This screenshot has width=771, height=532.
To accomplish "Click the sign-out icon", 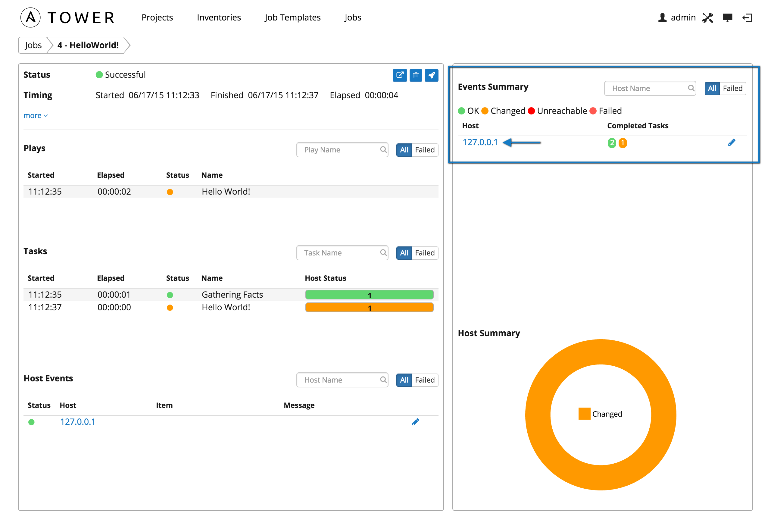I will (x=747, y=17).
